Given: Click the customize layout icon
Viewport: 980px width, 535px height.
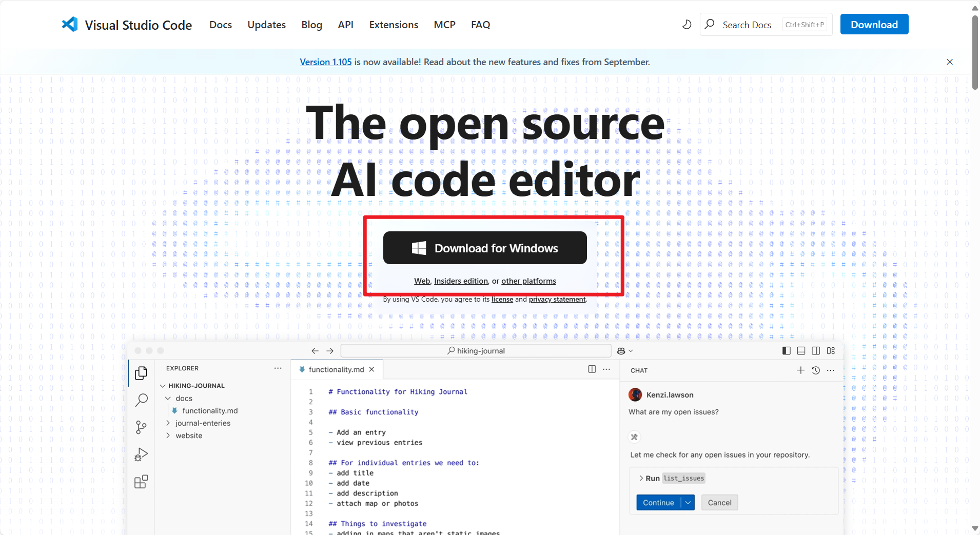Looking at the screenshot, I should [831, 351].
